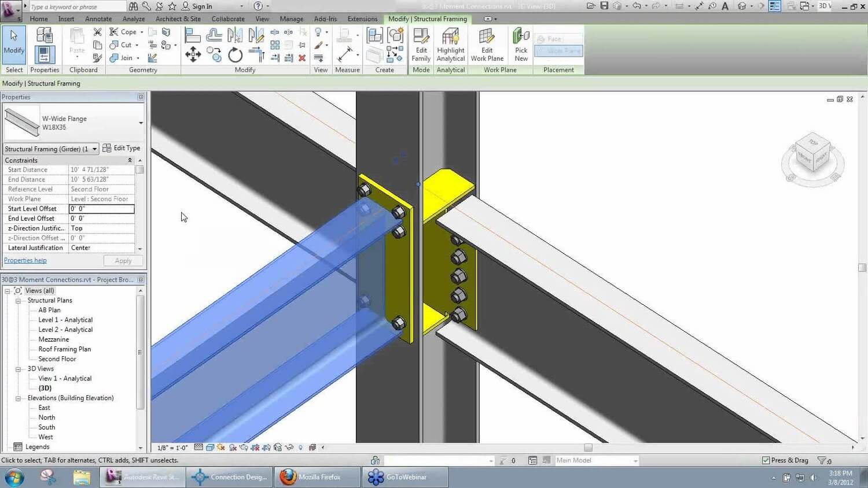Toggle the Press & Drag checkbox
Image resolution: width=868 pixels, height=488 pixels.
click(x=766, y=460)
